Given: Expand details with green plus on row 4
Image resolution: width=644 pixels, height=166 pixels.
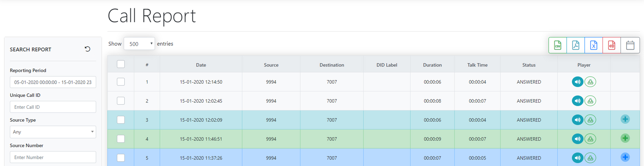Looking at the screenshot, I should 625,138.
